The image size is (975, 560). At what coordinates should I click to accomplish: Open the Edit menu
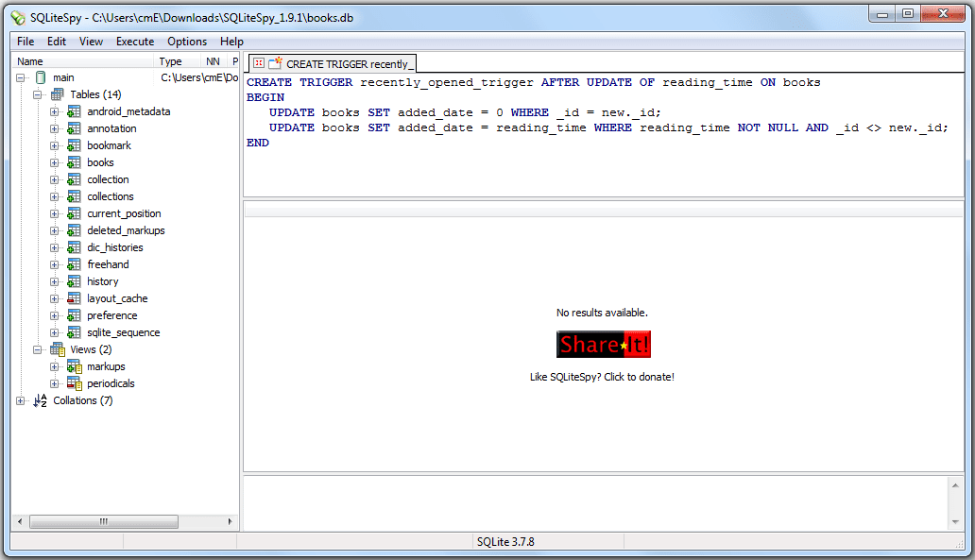[57, 42]
